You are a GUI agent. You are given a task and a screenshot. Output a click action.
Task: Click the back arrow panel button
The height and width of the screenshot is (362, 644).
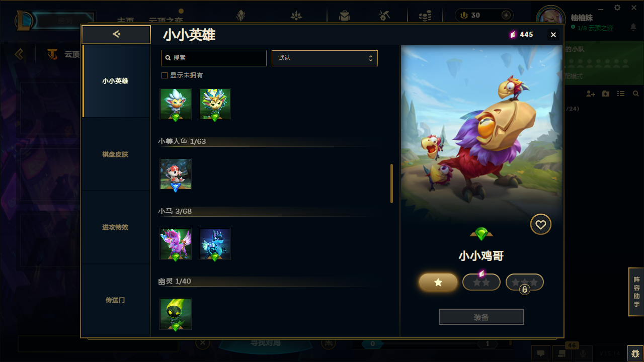[116, 34]
